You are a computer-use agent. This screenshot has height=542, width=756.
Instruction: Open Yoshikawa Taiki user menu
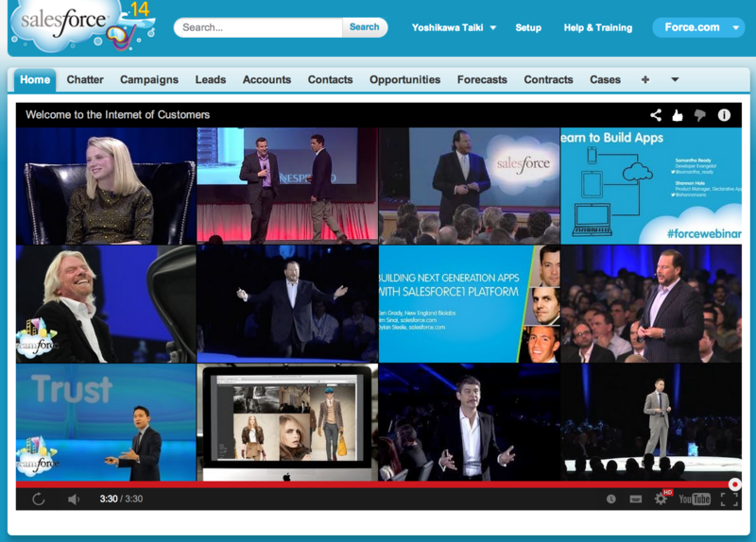coord(454,28)
